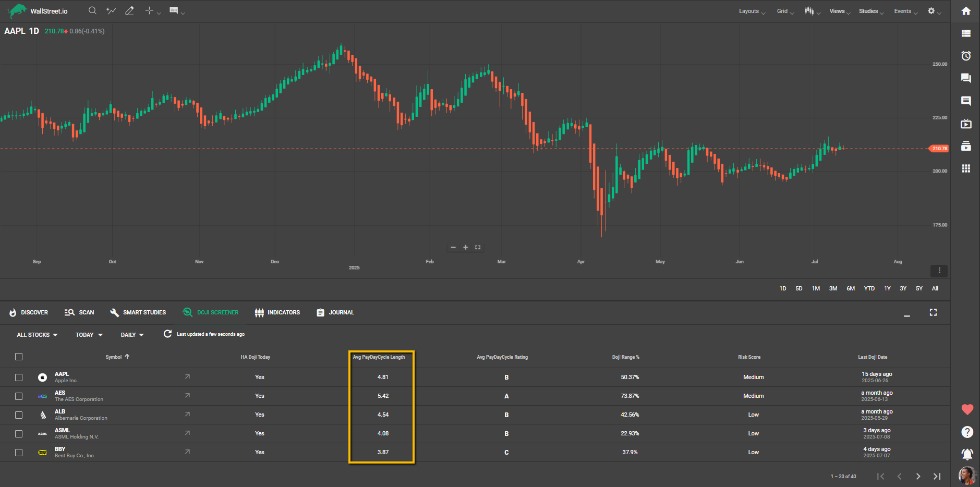Choose the crosshair cursor tool
Image resolution: width=980 pixels, height=487 pixels.
(150, 10)
